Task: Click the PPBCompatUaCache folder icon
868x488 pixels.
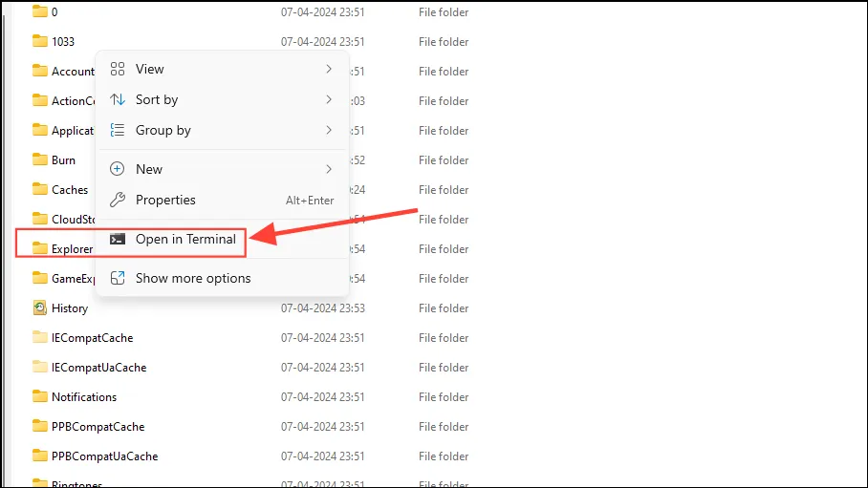Action: coord(40,456)
